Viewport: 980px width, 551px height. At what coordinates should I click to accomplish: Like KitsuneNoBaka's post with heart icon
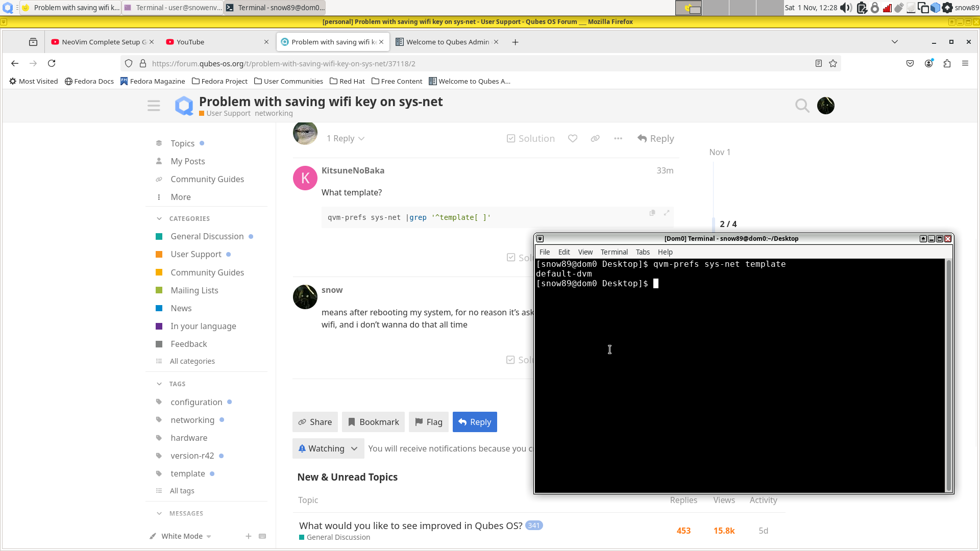[573, 139]
